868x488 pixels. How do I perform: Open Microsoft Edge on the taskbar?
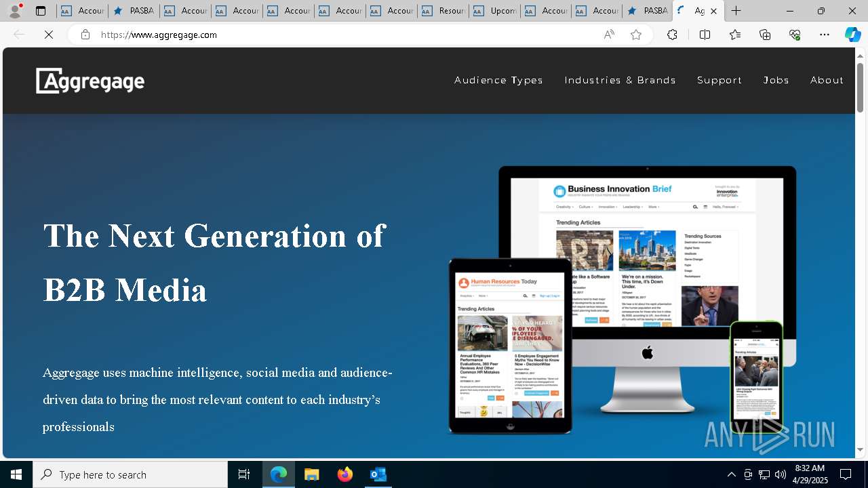279,474
